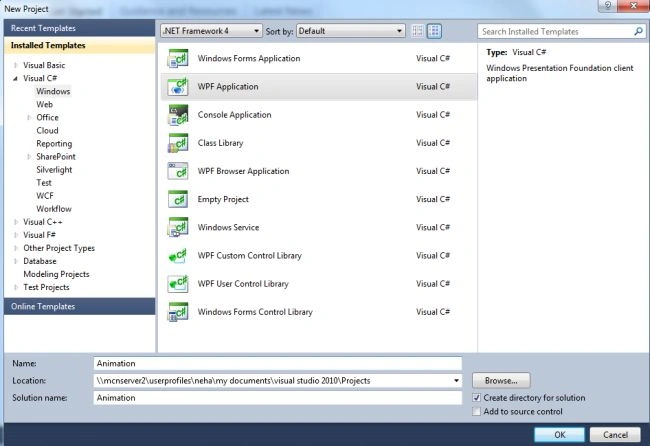Select the Reporting category
This screenshot has height=446, width=650.
pyautogui.click(x=54, y=144)
